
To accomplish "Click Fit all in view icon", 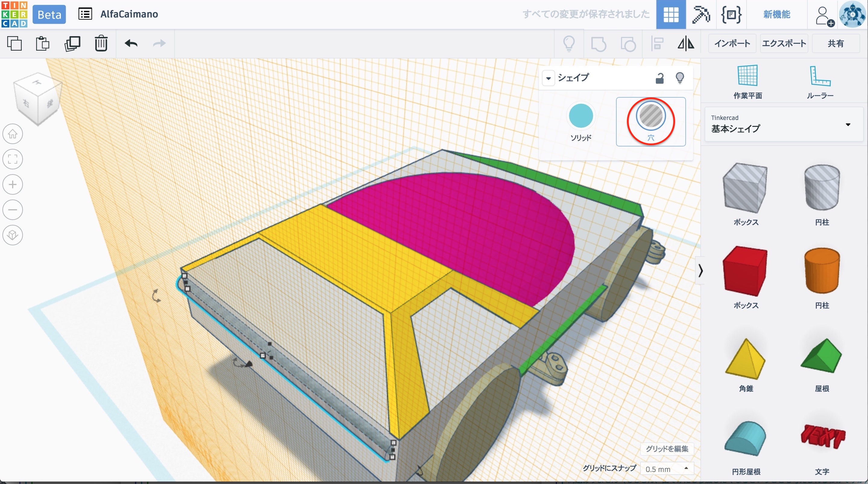I will pos(13,159).
